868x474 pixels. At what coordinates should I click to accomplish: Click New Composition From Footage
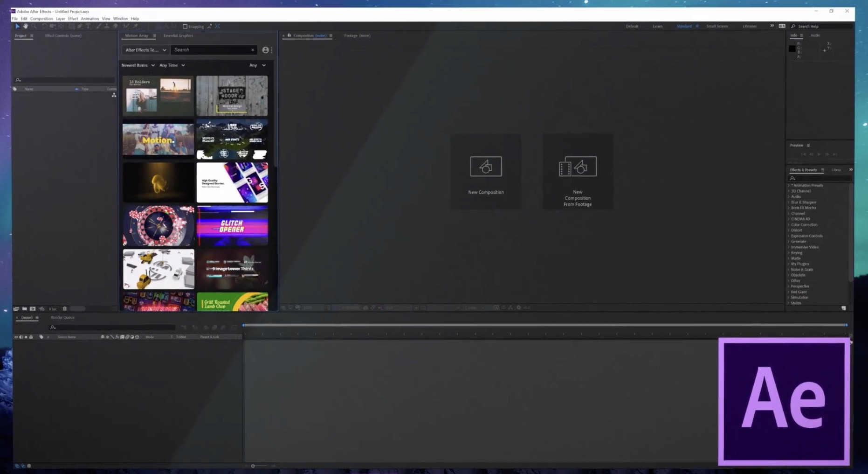[x=578, y=172]
